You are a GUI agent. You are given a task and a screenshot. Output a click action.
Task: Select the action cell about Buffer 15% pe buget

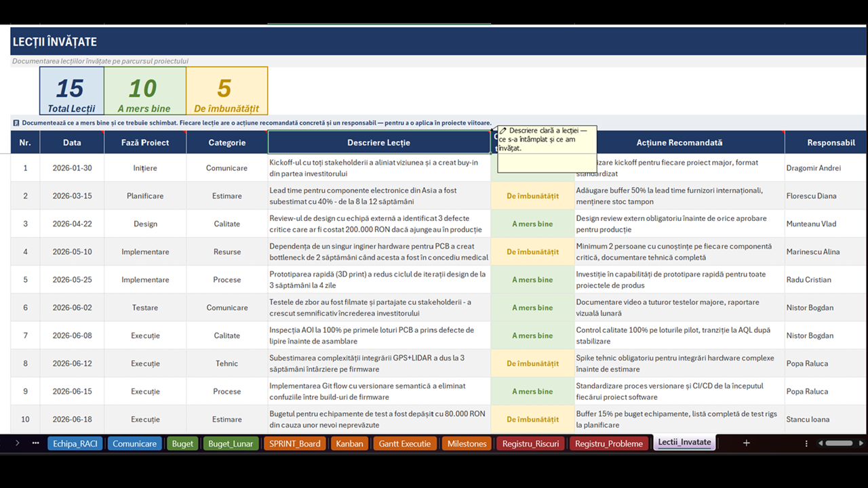[679, 419]
